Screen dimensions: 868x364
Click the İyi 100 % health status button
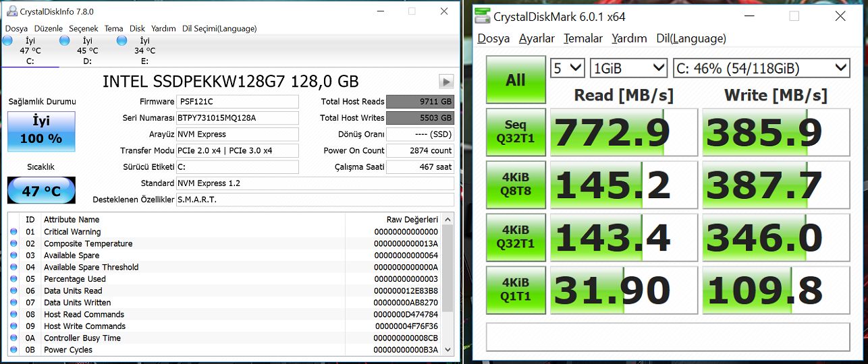[41, 131]
